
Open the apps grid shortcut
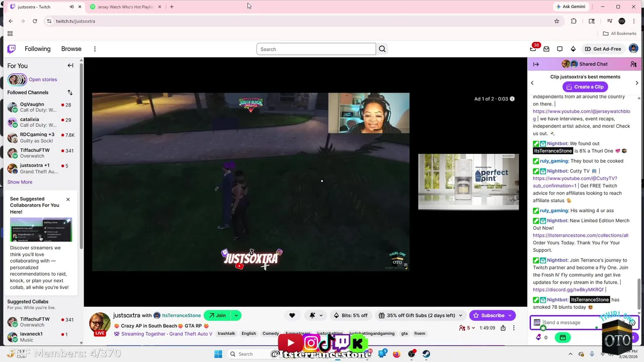click(x=10, y=34)
